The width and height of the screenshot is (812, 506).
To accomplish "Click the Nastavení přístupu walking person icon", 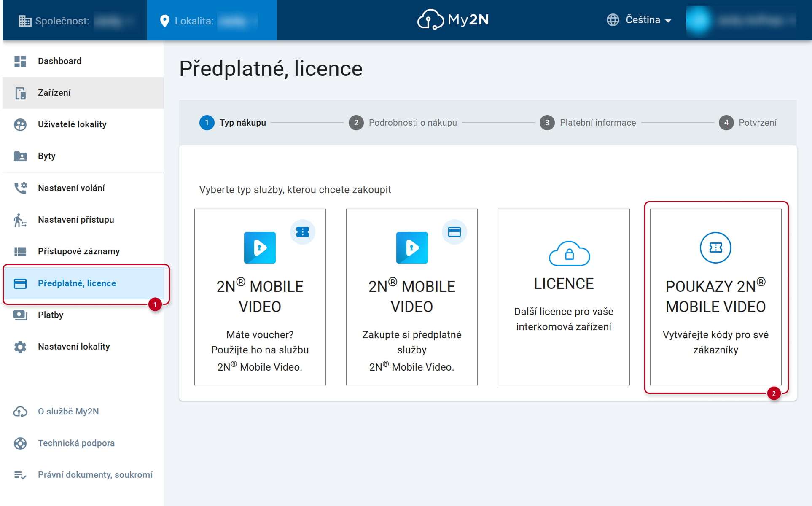I will point(20,220).
